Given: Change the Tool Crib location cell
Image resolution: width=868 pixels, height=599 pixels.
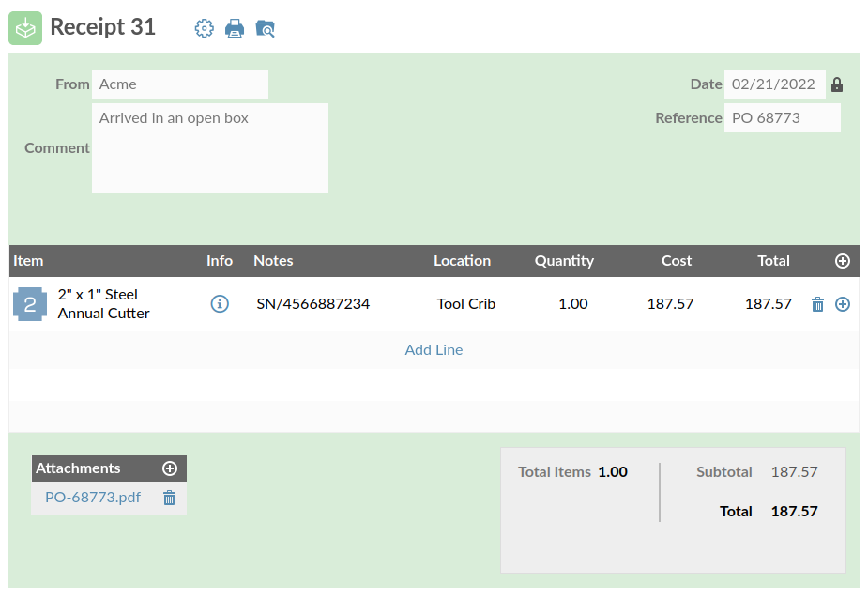Looking at the screenshot, I should pyautogui.click(x=466, y=303).
